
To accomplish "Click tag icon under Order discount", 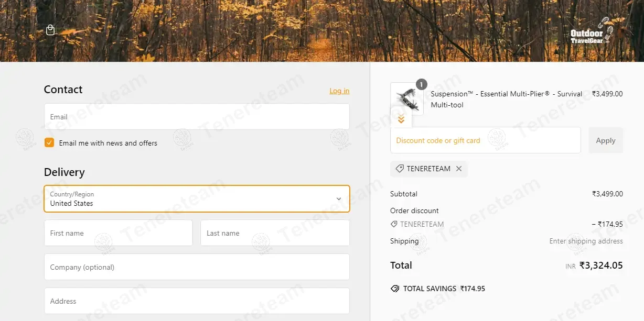I will pyautogui.click(x=394, y=224).
